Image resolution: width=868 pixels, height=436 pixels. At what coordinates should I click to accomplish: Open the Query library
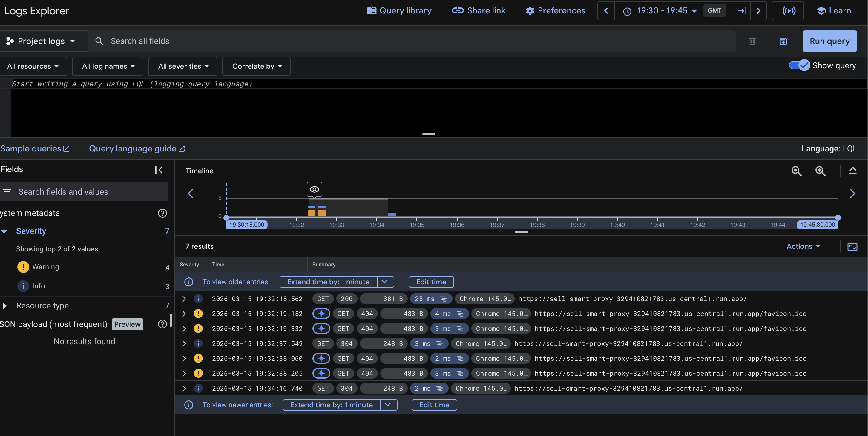click(x=399, y=11)
